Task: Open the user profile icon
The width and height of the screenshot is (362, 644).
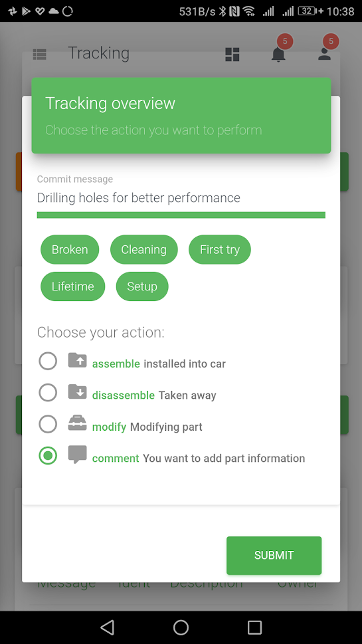Action: (324, 54)
